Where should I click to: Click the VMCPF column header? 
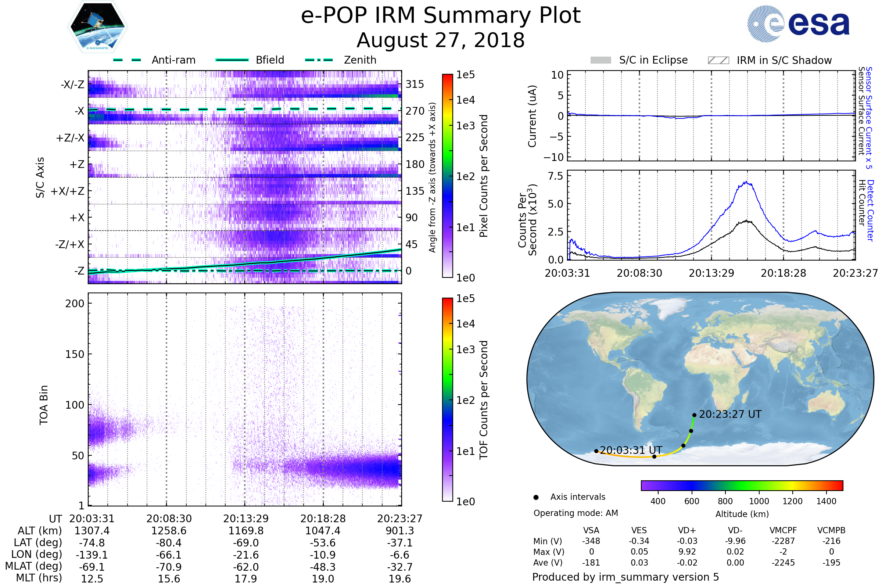[783, 530]
